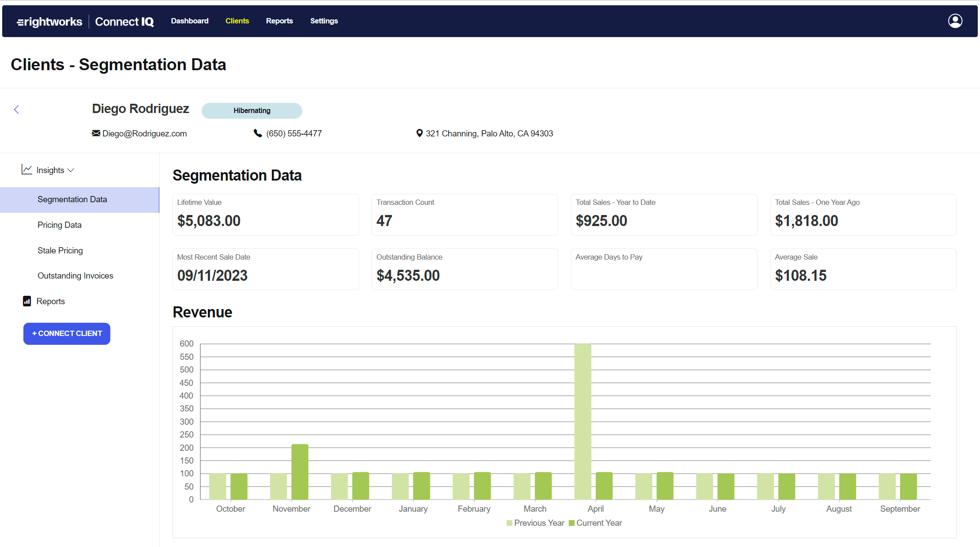Screen dimensions: 980x547
Task: Toggle Current Year legend swatch
Action: [571, 523]
